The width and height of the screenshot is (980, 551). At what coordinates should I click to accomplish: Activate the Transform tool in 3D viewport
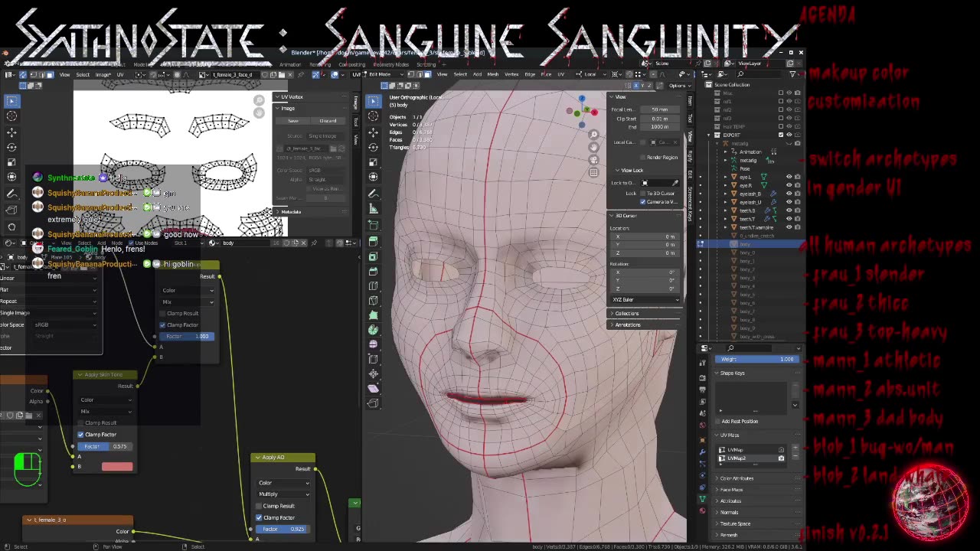click(373, 178)
